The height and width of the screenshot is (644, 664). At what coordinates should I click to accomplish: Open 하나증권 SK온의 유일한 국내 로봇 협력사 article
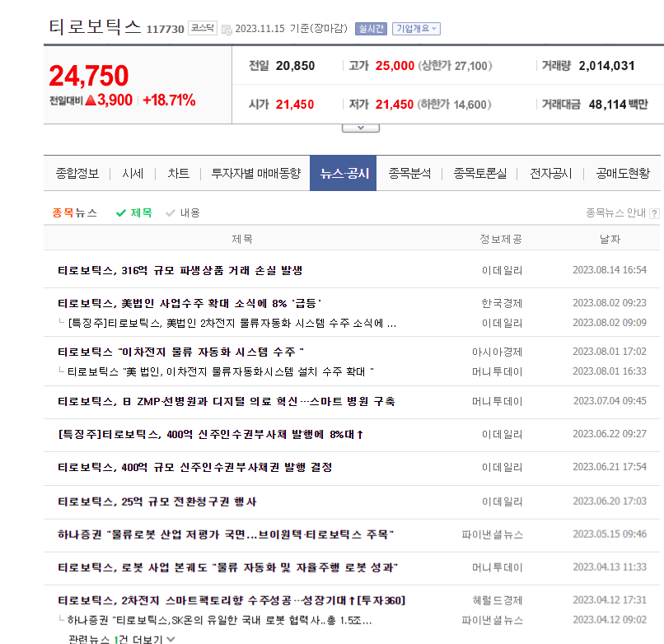click(x=219, y=621)
